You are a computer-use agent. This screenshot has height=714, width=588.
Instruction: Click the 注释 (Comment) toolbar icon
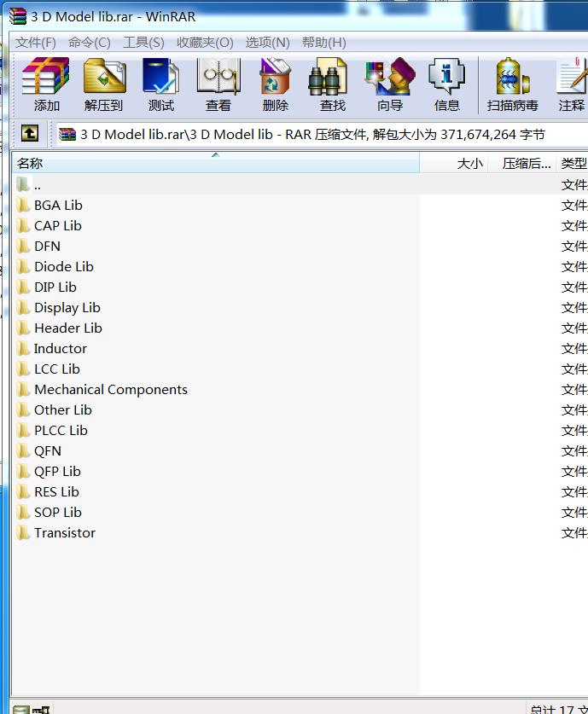coord(572,84)
